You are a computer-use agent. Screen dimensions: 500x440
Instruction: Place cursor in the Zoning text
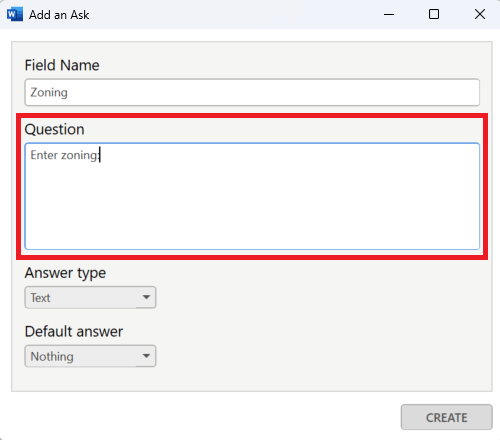point(49,92)
